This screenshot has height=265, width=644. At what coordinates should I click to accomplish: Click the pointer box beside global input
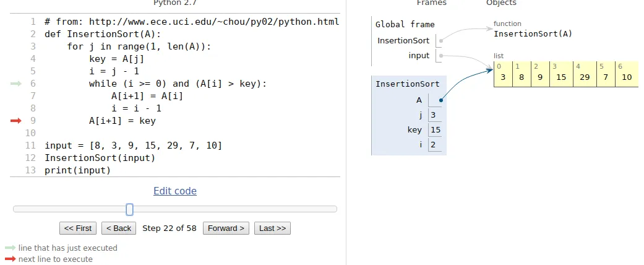pos(440,56)
